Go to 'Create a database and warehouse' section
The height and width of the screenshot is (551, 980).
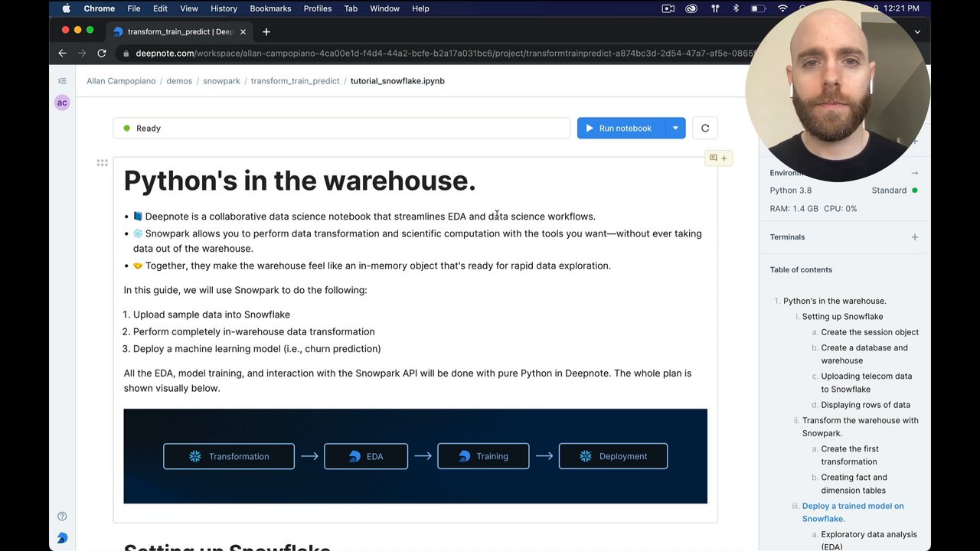tap(864, 354)
